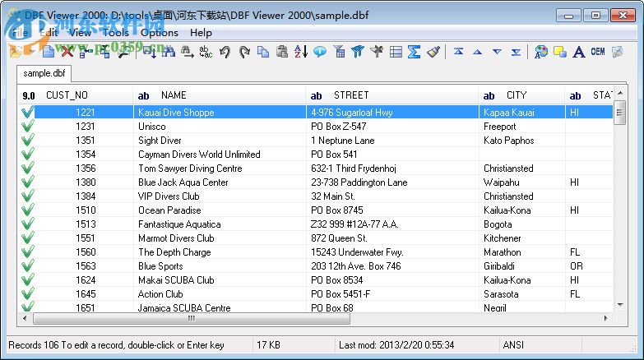Image resolution: width=644 pixels, height=360 pixels.
Task: Select the 'Bogota' city cell
Action: (521, 224)
